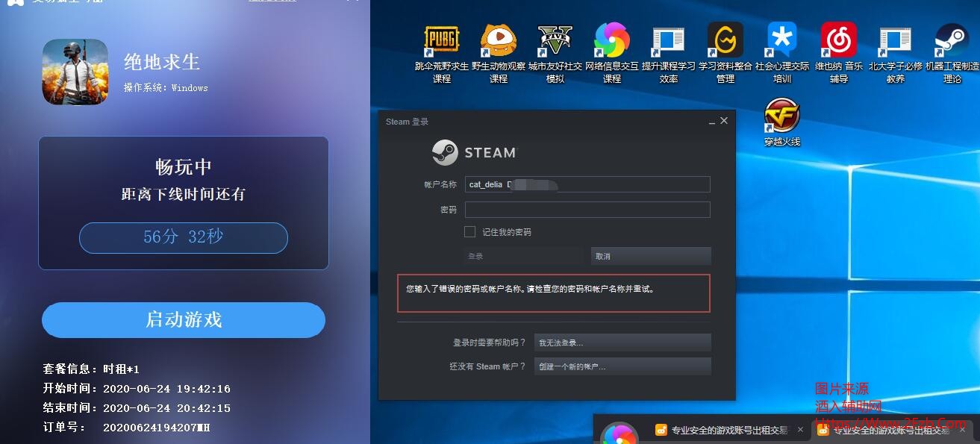Viewport: 980px width, 444px height.
Task: Enable the 记住我的密码 checkbox
Action: coord(469,232)
